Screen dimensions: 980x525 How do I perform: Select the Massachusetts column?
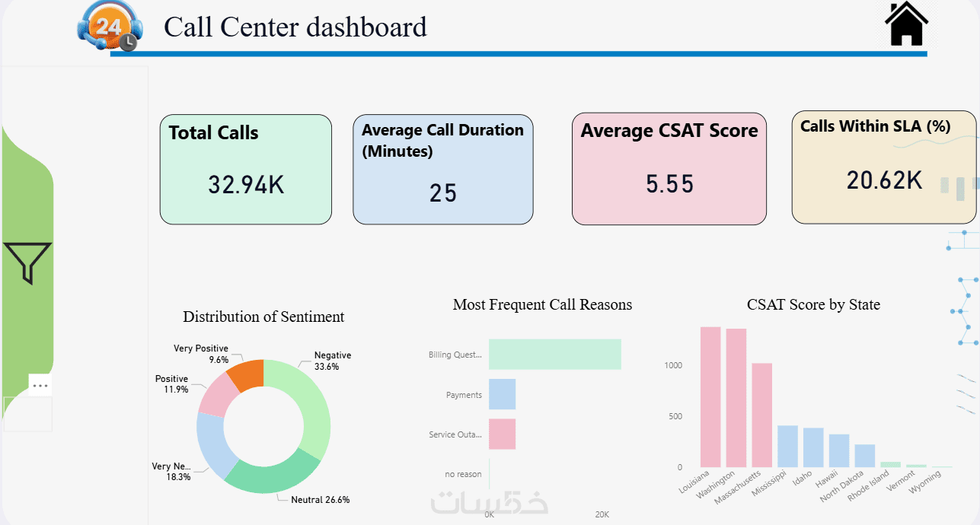point(761,415)
